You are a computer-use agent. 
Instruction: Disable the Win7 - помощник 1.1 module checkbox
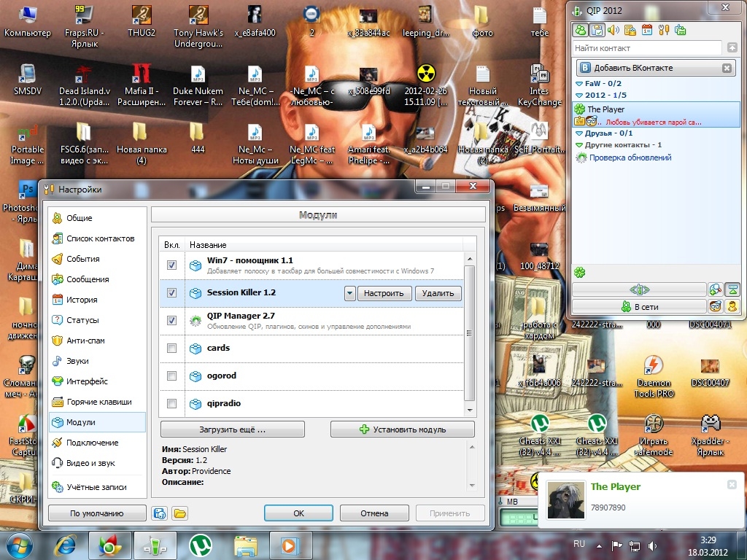point(171,265)
